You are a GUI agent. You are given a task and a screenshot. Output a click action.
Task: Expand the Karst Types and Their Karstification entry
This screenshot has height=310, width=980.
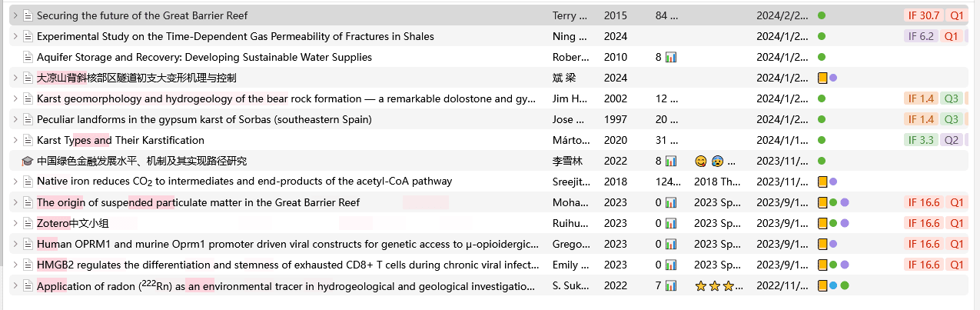(15, 140)
